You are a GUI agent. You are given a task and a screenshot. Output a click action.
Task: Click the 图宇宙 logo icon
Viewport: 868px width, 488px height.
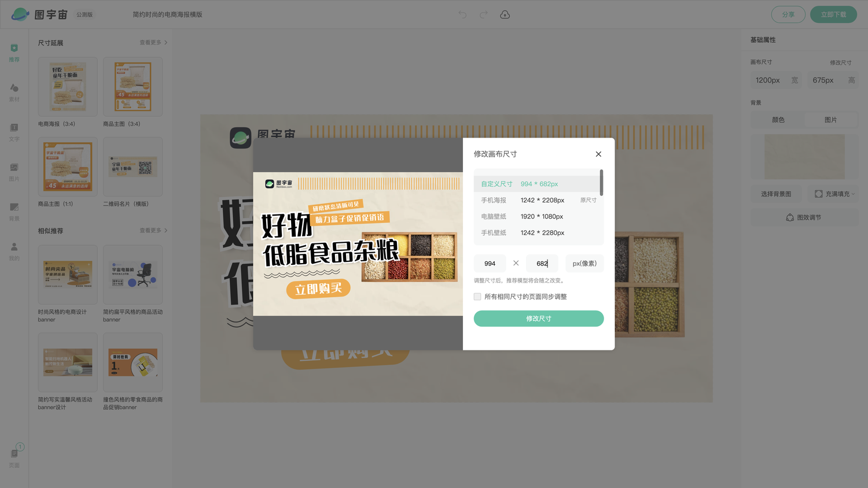coord(20,14)
